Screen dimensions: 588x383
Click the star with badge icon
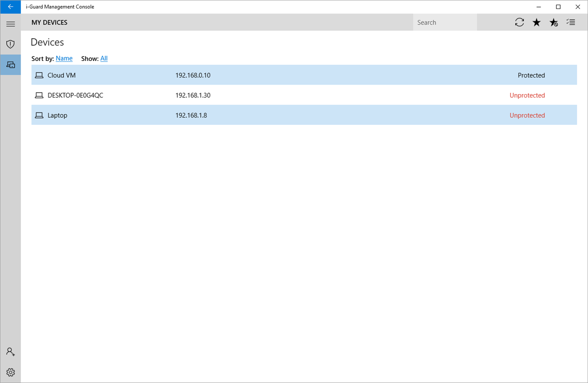(x=554, y=22)
